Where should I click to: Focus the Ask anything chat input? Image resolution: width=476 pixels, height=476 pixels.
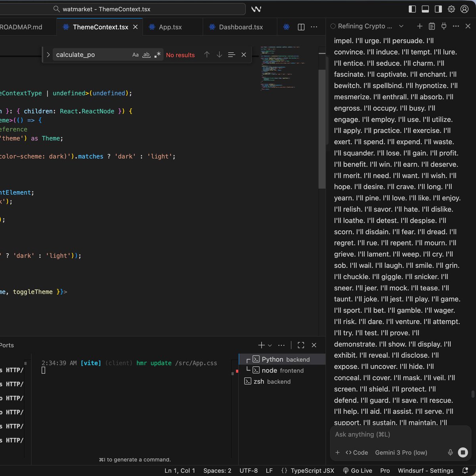(401, 434)
